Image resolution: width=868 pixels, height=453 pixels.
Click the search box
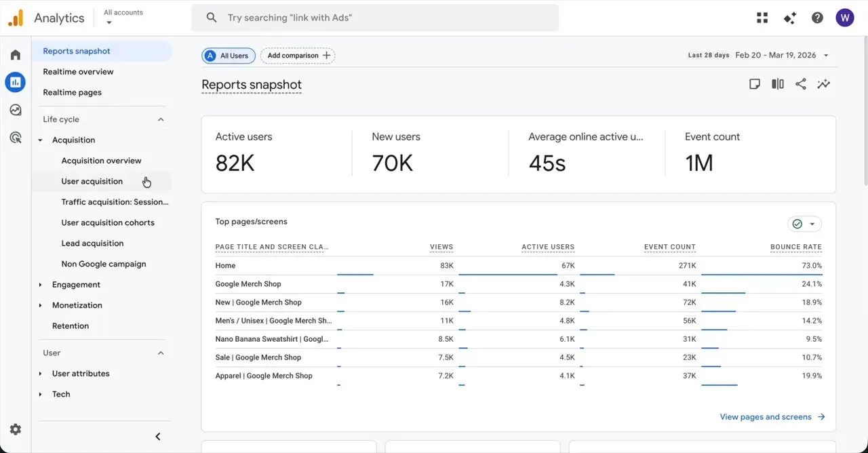[375, 18]
